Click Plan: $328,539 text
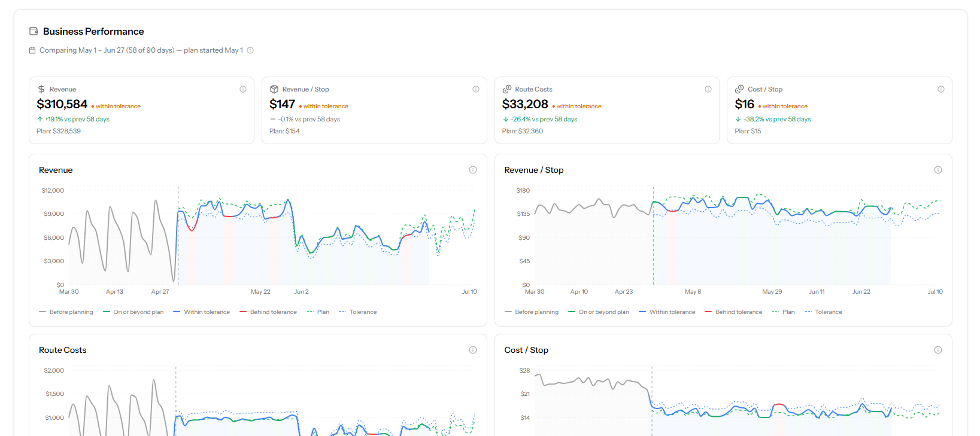 (x=59, y=131)
